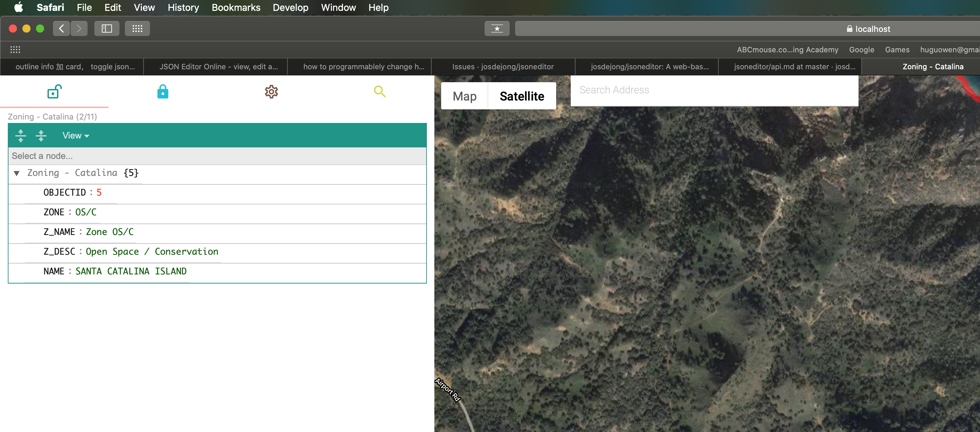The height and width of the screenshot is (432, 980).
Task: Click the OBJECTID field key
Action: click(x=65, y=193)
